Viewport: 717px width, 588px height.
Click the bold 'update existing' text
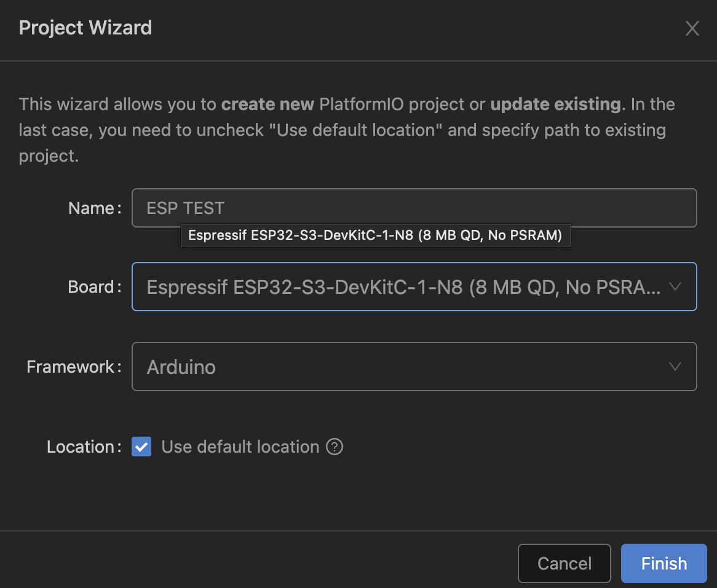556,104
